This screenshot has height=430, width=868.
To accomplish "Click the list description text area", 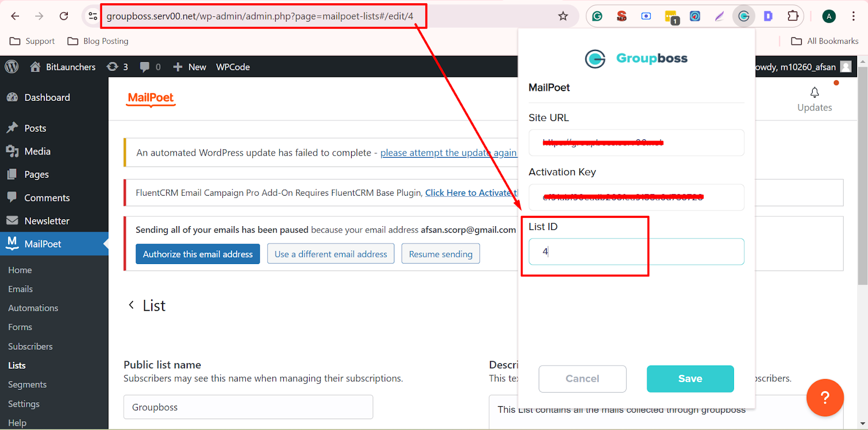I will pyautogui.click(x=666, y=412).
